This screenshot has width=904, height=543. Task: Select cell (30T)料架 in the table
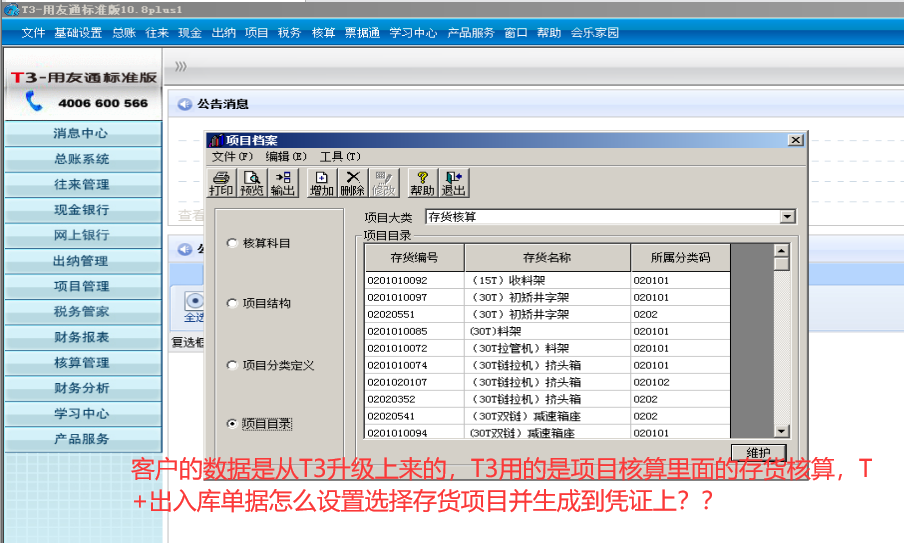point(547,331)
